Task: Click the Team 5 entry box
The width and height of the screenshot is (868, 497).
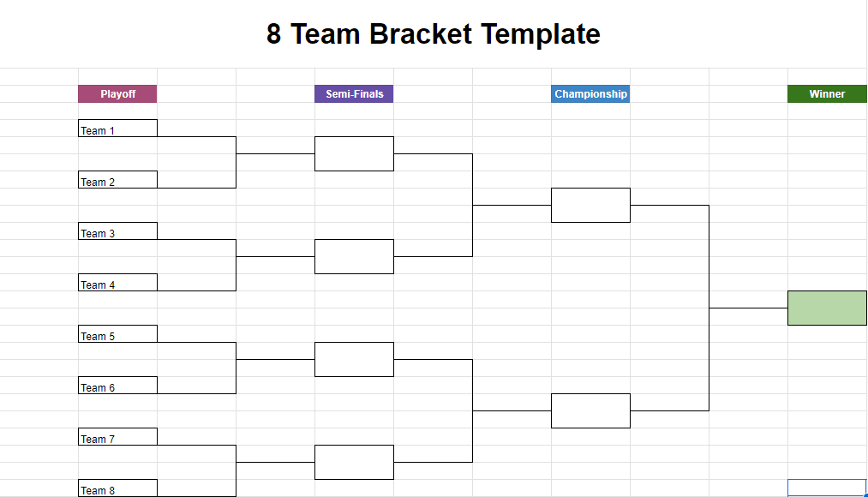Action: [x=117, y=333]
